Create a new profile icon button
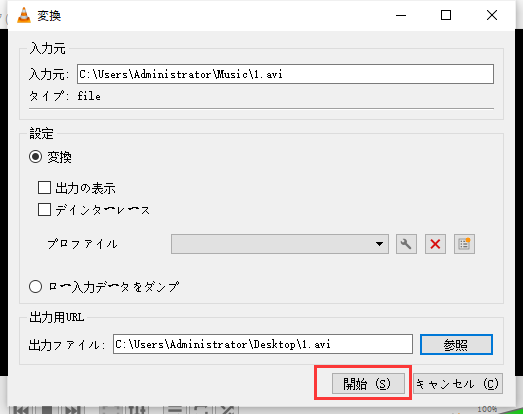523x414 pixels. point(464,244)
